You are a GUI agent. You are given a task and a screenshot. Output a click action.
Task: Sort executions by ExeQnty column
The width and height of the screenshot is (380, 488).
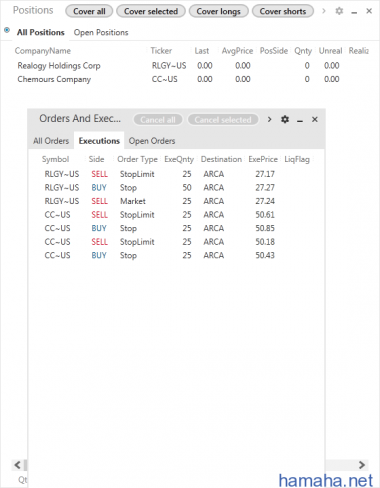click(x=179, y=159)
